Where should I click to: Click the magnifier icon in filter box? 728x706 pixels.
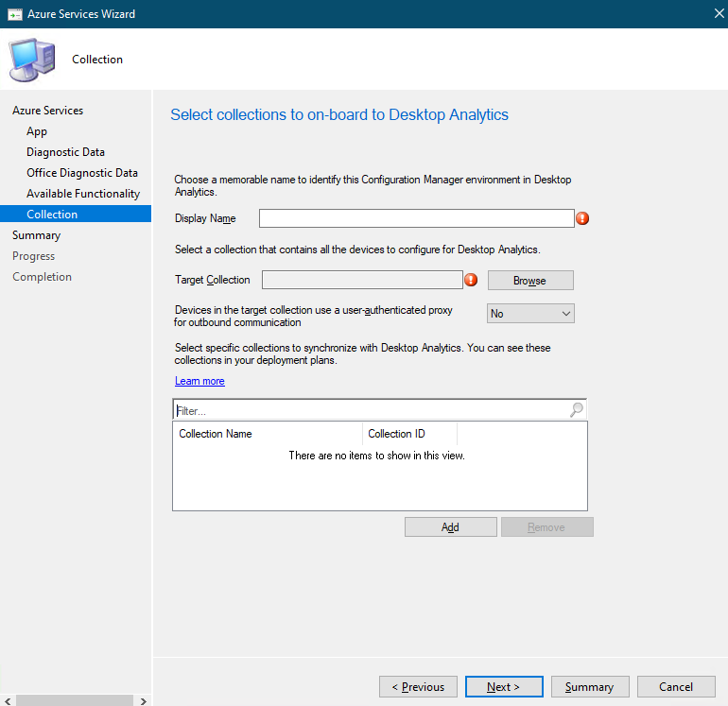(x=577, y=410)
